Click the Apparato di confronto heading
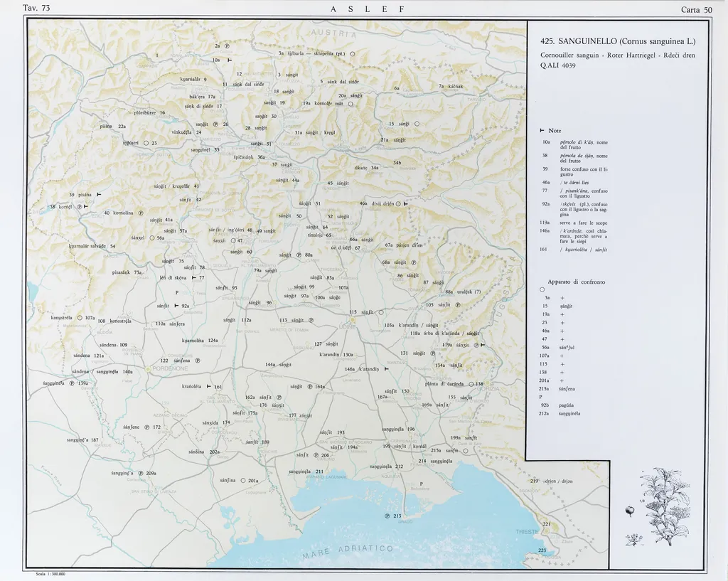Screen dimensions: 728x581 [x=576, y=282]
